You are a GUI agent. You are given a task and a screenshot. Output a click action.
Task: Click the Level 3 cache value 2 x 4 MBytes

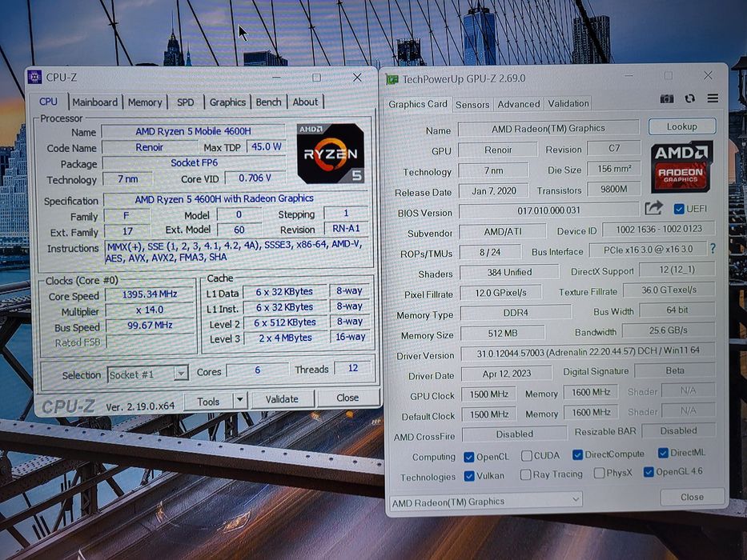[x=285, y=338]
